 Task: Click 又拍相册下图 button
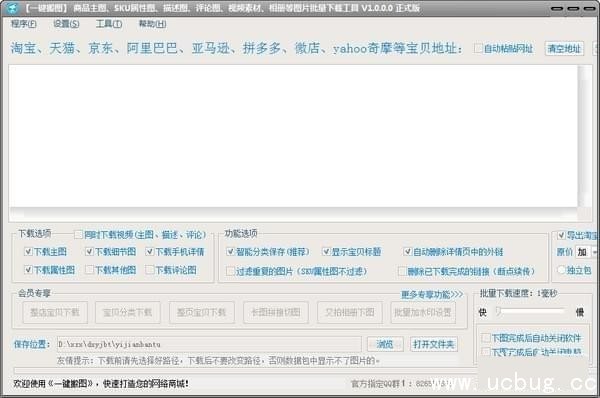pos(350,312)
